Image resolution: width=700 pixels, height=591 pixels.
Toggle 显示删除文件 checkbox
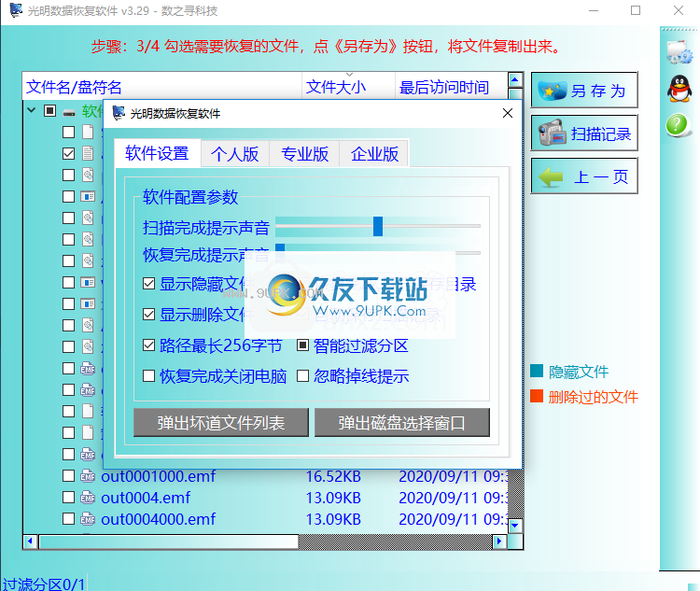(148, 315)
